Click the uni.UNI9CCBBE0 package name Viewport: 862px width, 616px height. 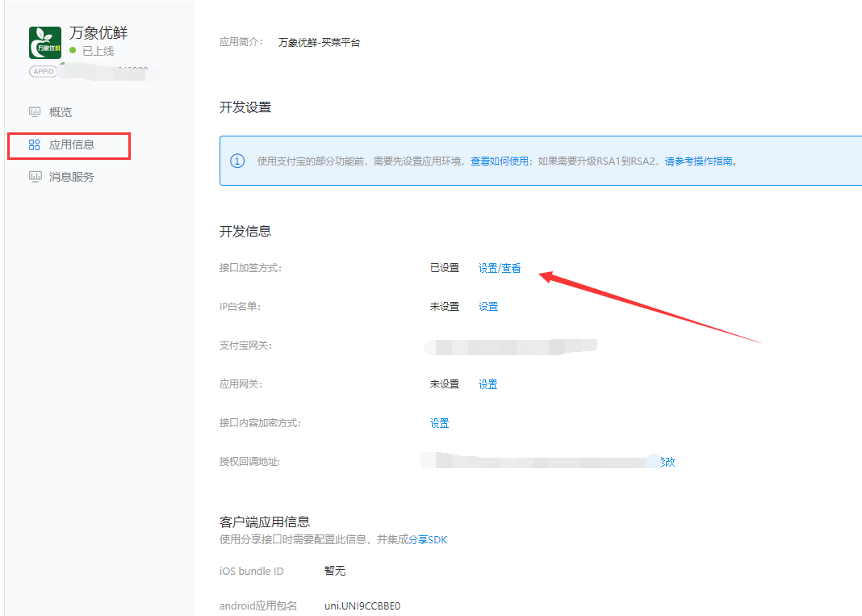pos(362,606)
